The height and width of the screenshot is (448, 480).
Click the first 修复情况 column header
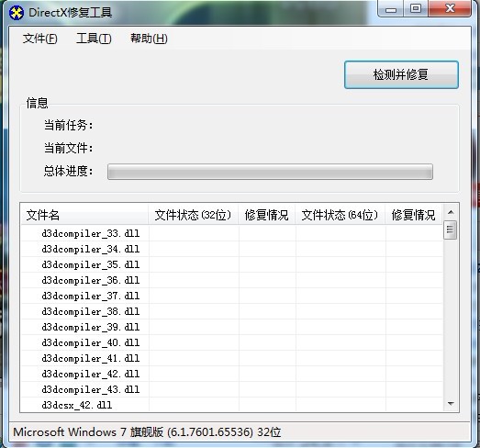click(267, 215)
